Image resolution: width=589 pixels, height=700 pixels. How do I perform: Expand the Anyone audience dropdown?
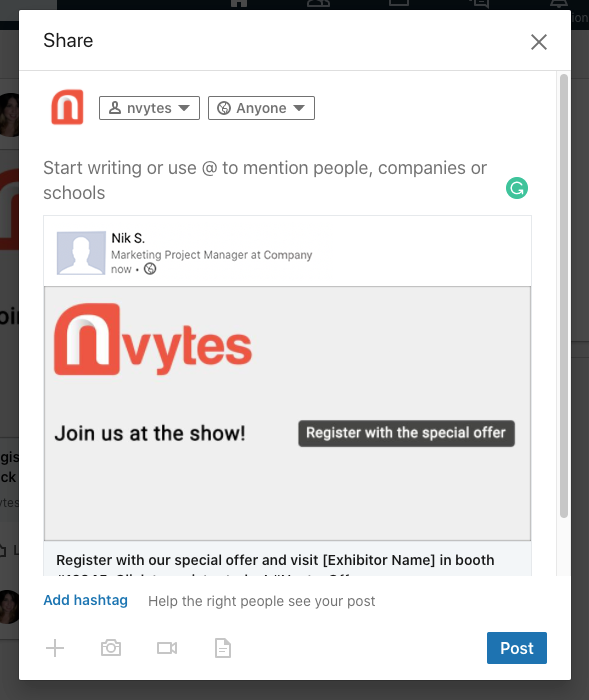[x=261, y=108]
